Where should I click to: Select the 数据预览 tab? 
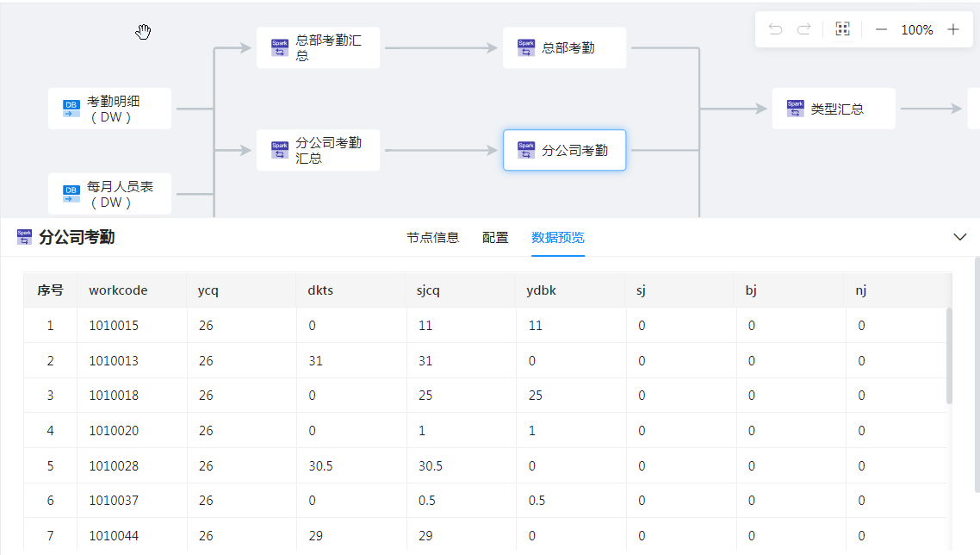click(x=558, y=238)
